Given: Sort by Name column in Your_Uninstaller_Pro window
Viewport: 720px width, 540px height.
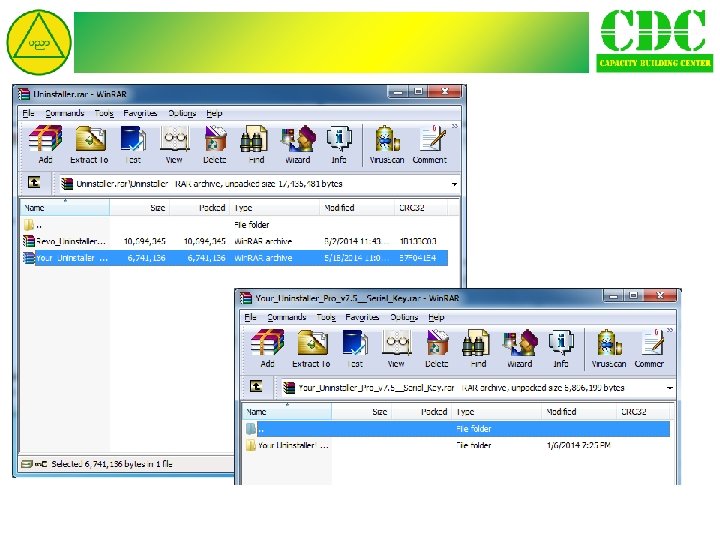Looking at the screenshot, I should pos(287,411).
